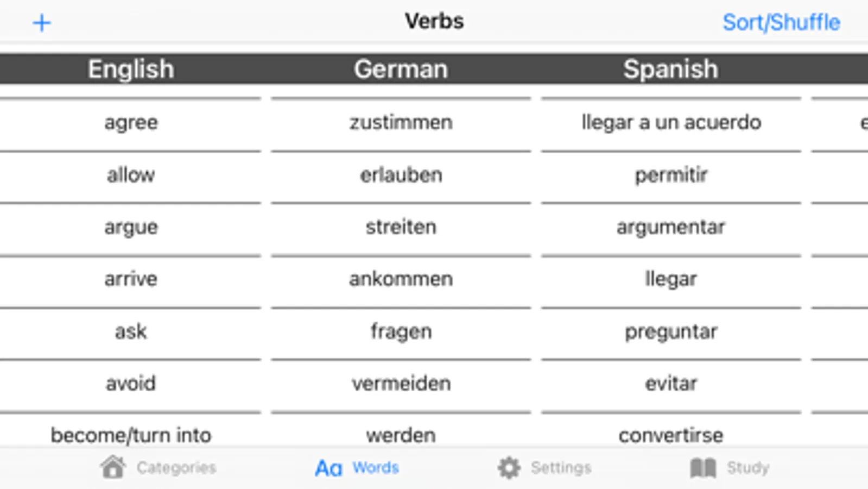This screenshot has height=489, width=868.
Task: Tap the Settings gear icon
Action: tap(509, 468)
